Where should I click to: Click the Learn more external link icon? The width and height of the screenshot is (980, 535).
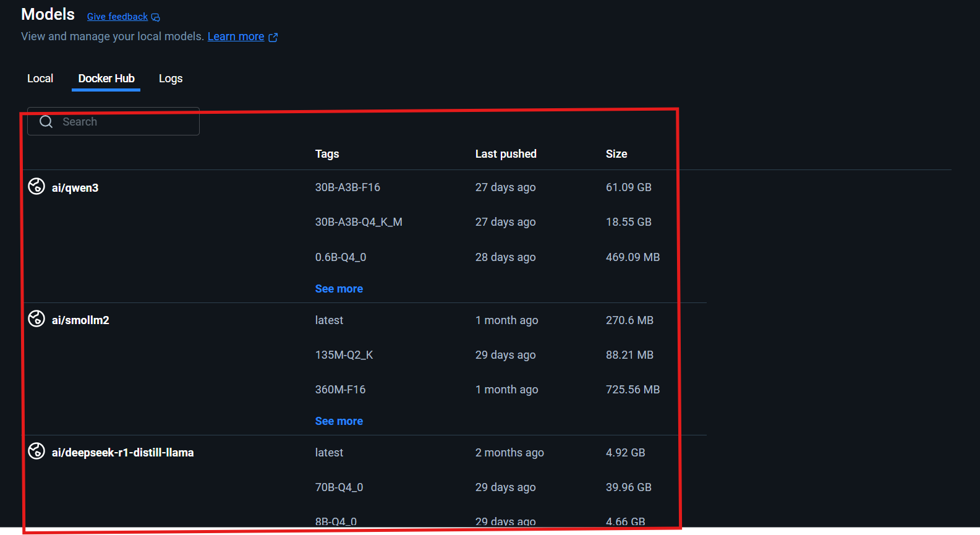coord(273,37)
